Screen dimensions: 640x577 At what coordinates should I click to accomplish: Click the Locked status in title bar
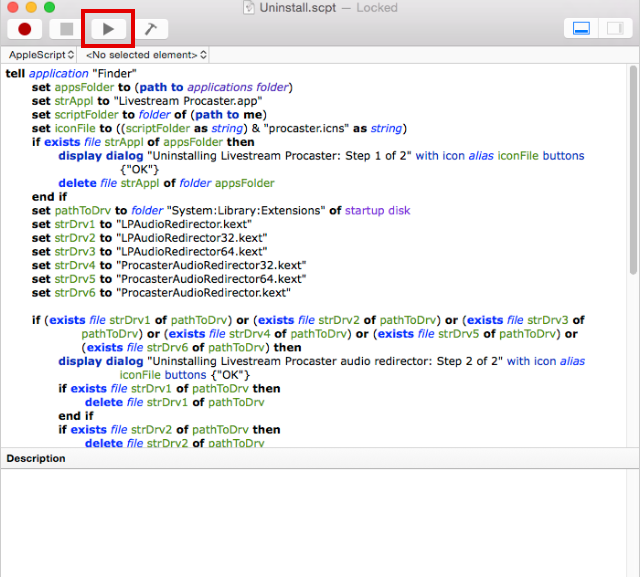tap(377, 7)
